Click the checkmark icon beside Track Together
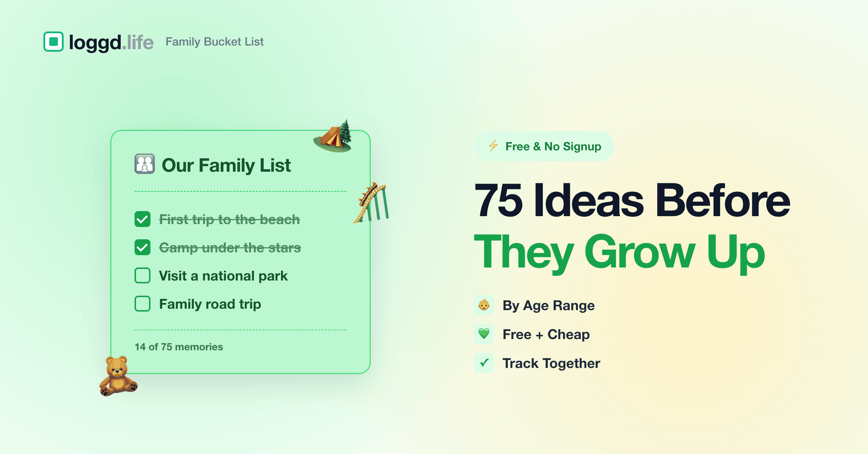This screenshot has width=868, height=454. click(x=484, y=363)
